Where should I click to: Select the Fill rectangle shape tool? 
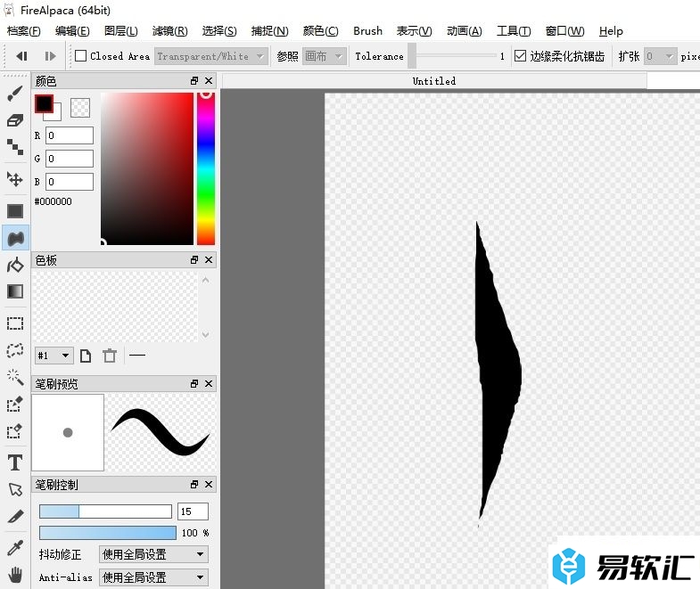point(15,211)
